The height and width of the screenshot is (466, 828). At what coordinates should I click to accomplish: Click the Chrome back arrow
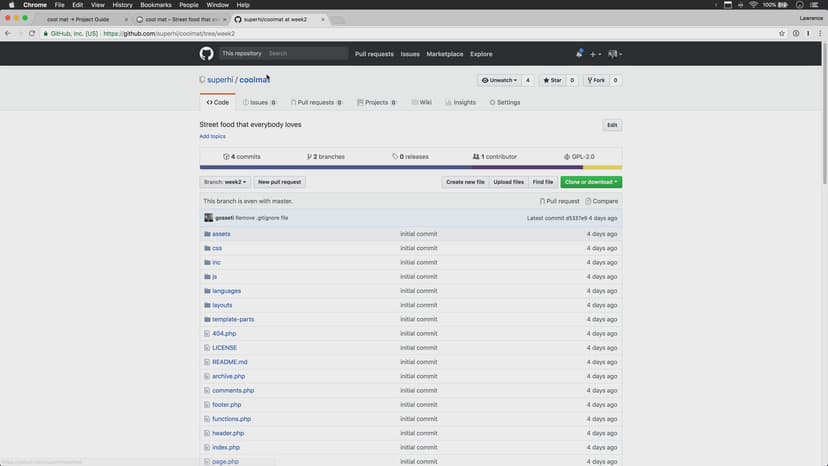pyautogui.click(x=8, y=33)
